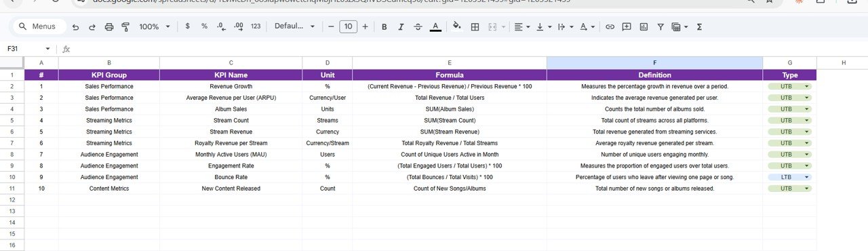Toggle strikethrough formatting
Screen dimensions: 868x251
tap(418, 26)
